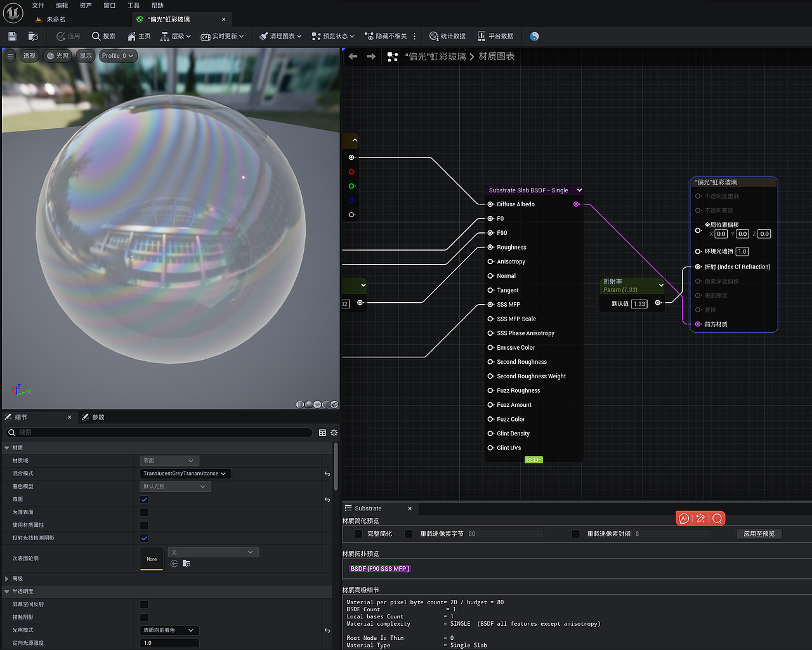Check the 重载逐像素封闭 checkbox

tap(576, 534)
